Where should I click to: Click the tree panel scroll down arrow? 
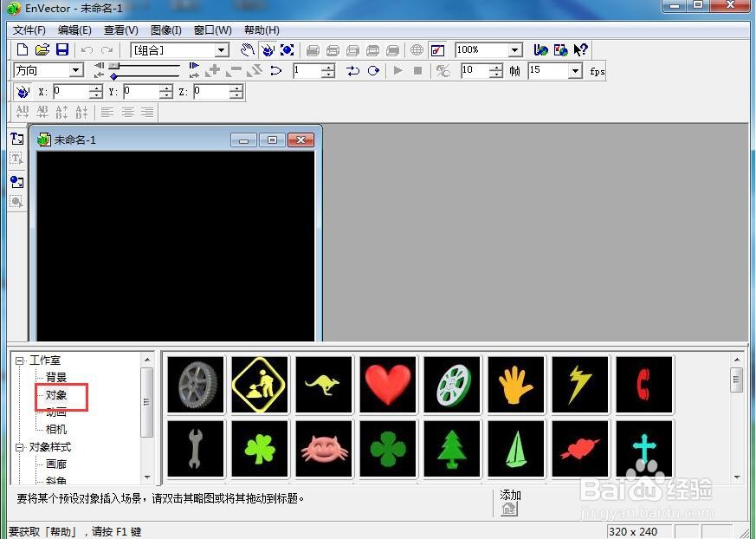tap(147, 477)
